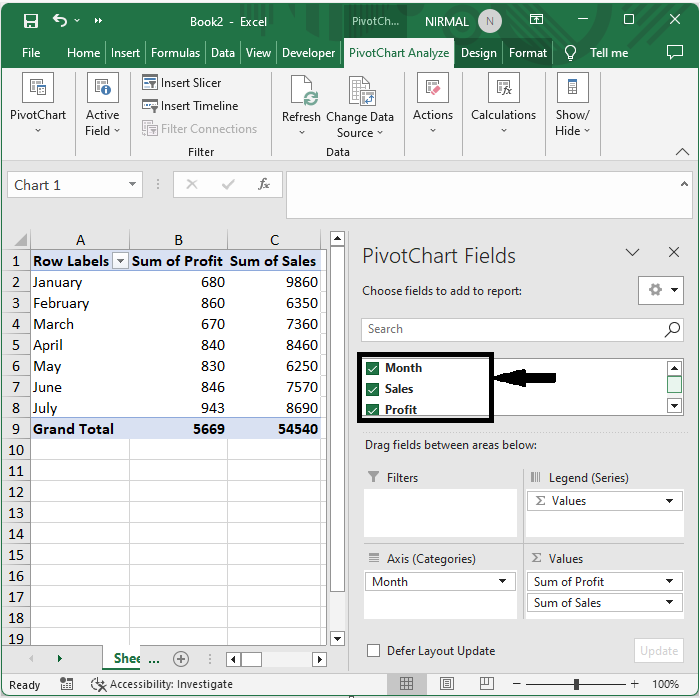Click cell with value 54540
Image resolution: width=700 pixels, height=698 pixels.
274,429
